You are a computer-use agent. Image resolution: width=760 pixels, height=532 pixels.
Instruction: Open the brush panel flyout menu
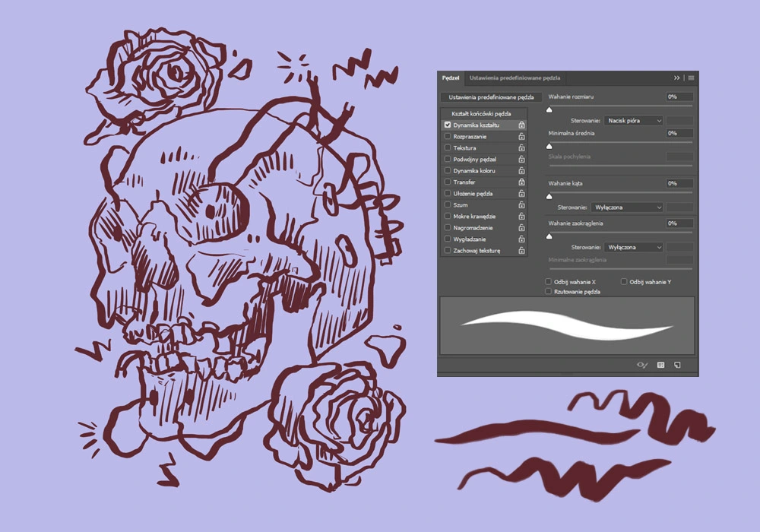tap(691, 78)
